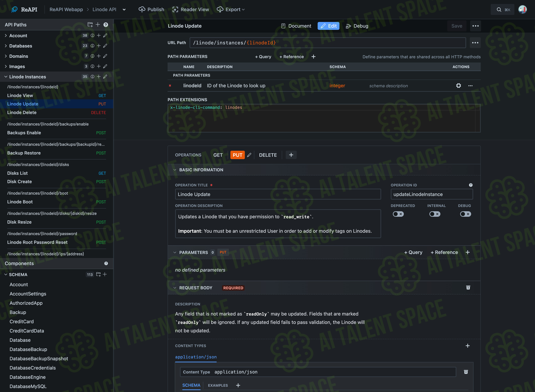Add a new operation method
Image resolution: width=535 pixels, height=392 pixels.
(x=291, y=155)
